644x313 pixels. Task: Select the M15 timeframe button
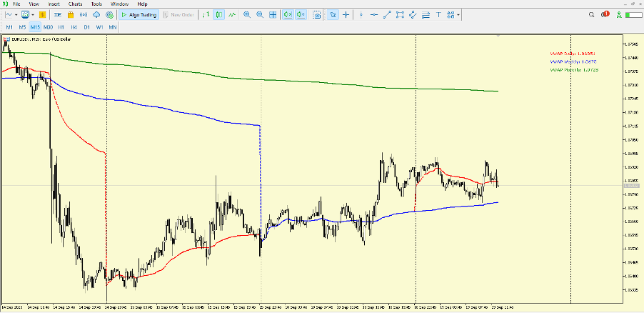(35, 26)
